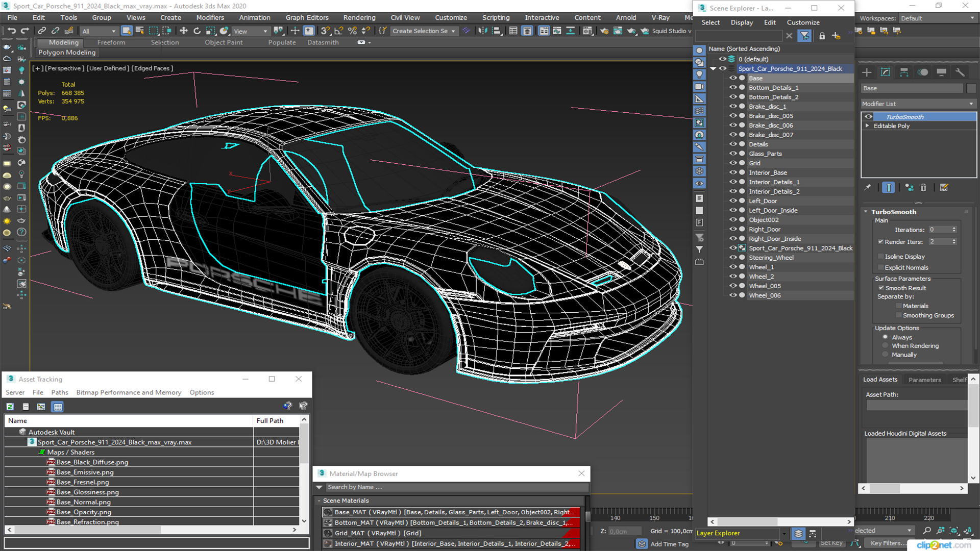Click Make Unique icon in modifier stack

[909, 188]
